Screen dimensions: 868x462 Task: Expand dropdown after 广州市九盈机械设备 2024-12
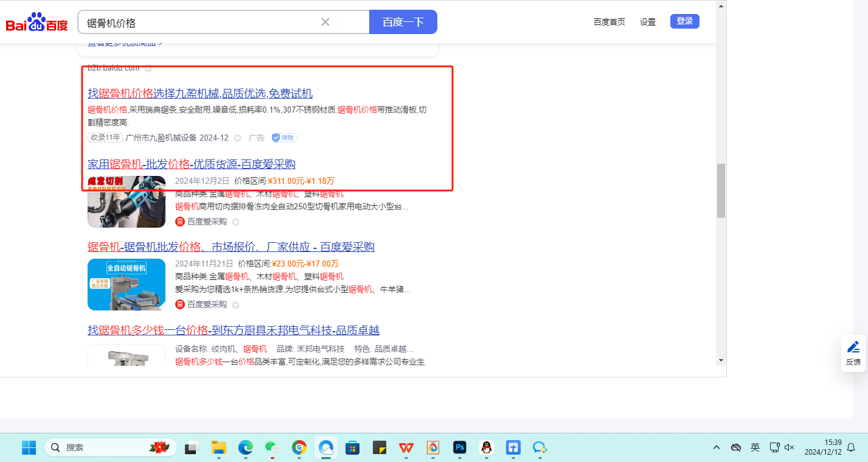237,138
